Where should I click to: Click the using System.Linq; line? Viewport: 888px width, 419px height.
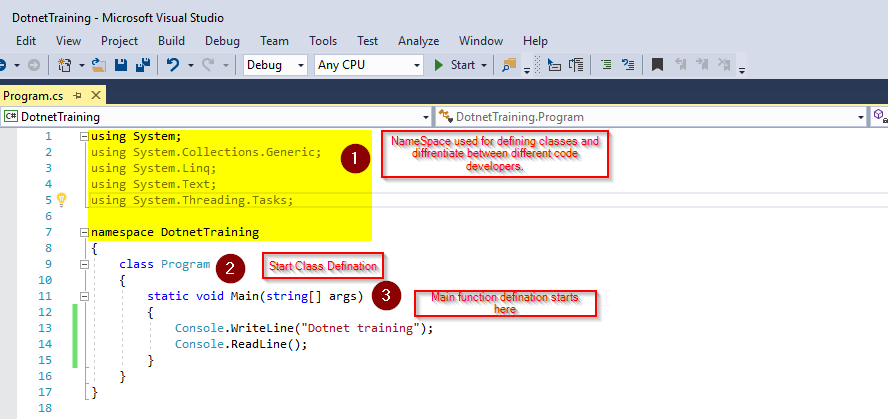(x=153, y=168)
